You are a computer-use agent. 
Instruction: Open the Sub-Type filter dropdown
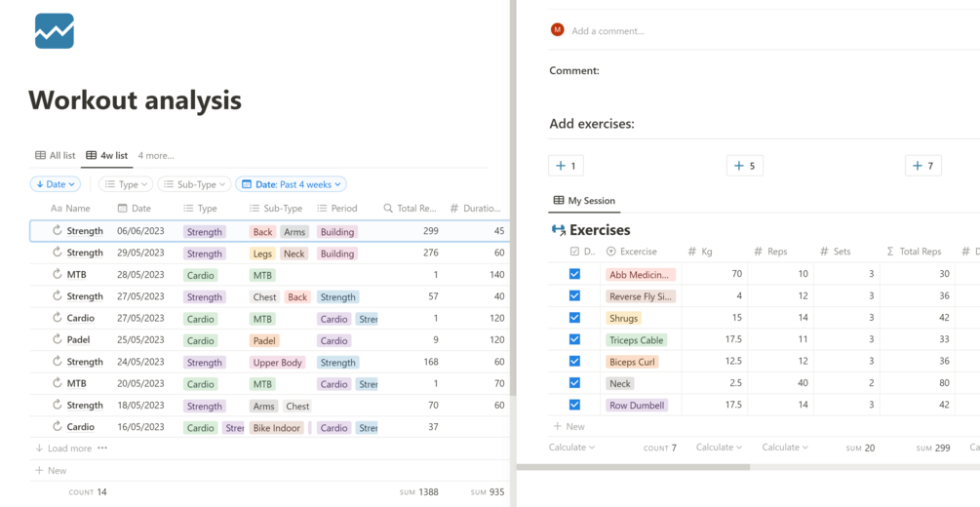pos(194,184)
